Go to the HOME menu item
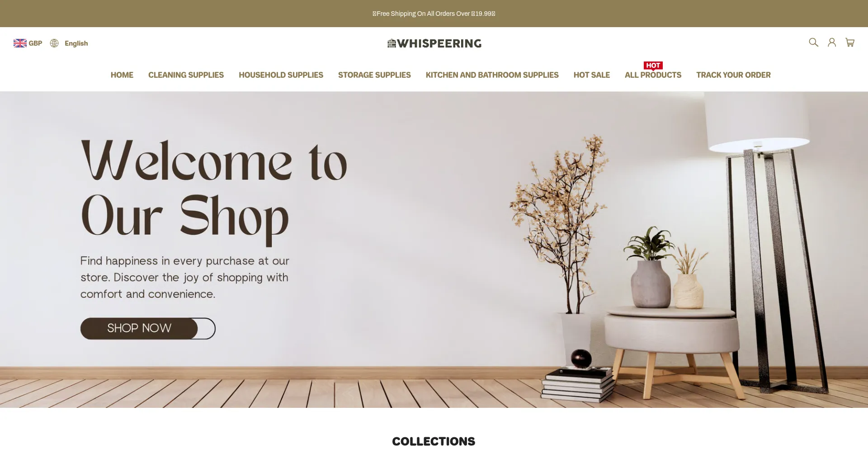The width and height of the screenshot is (868, 449). tap(122, 75)
